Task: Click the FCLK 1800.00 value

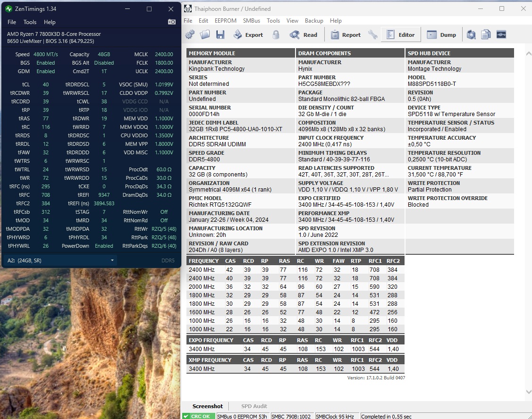Action: click(164, 63)
